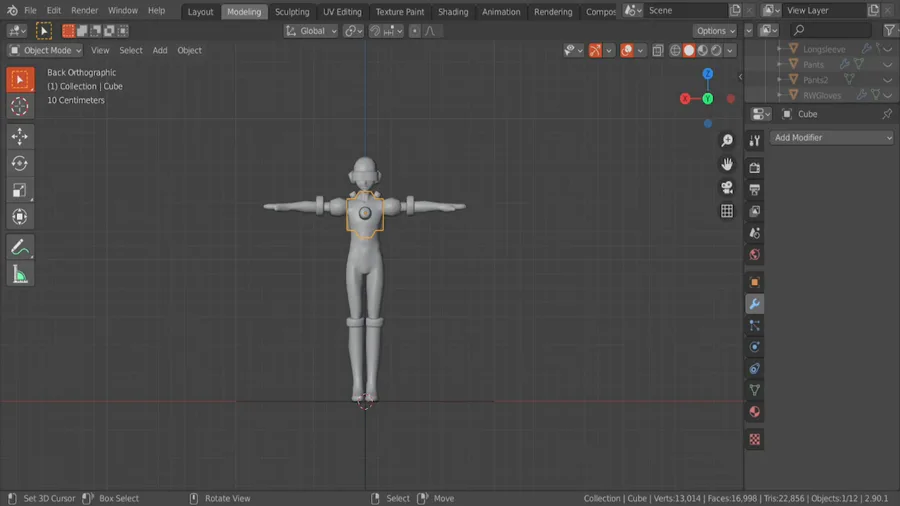The image size is (900, 506).
Task: Switch to the Sculpting workspace tab
Action: pyautogui.click(x=292, y=11)
